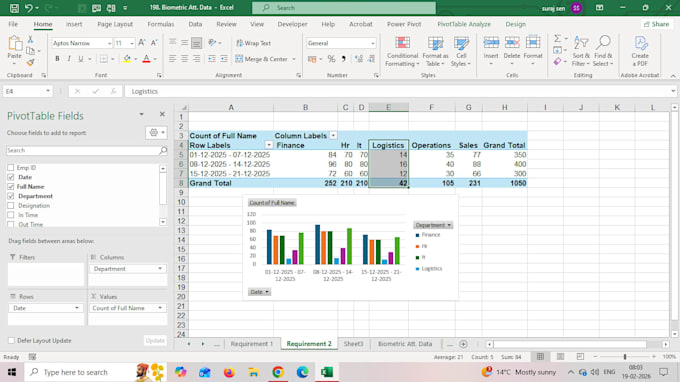Viewport: 680px width, 382px height.
Task: Click Count of Full Name chart button
Action: coord(272,202)
